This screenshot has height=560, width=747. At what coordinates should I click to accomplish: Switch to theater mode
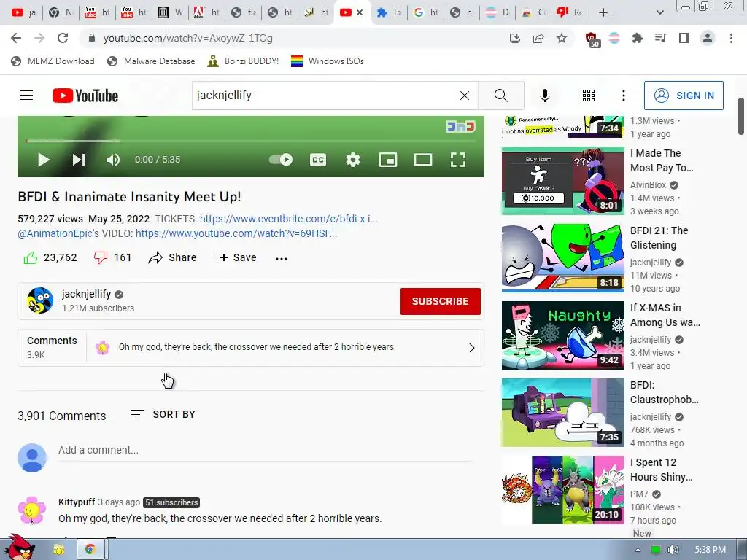pos(423,160)
